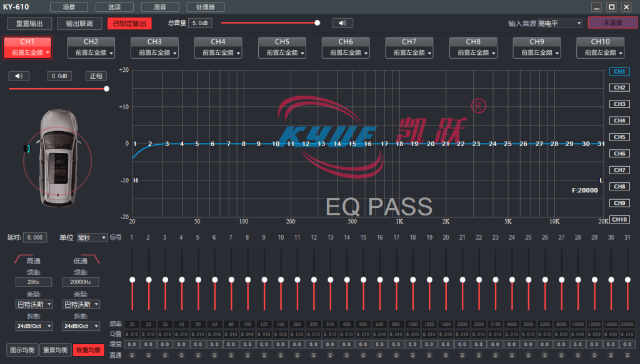Click the 重置输出 button

[29, 24]
